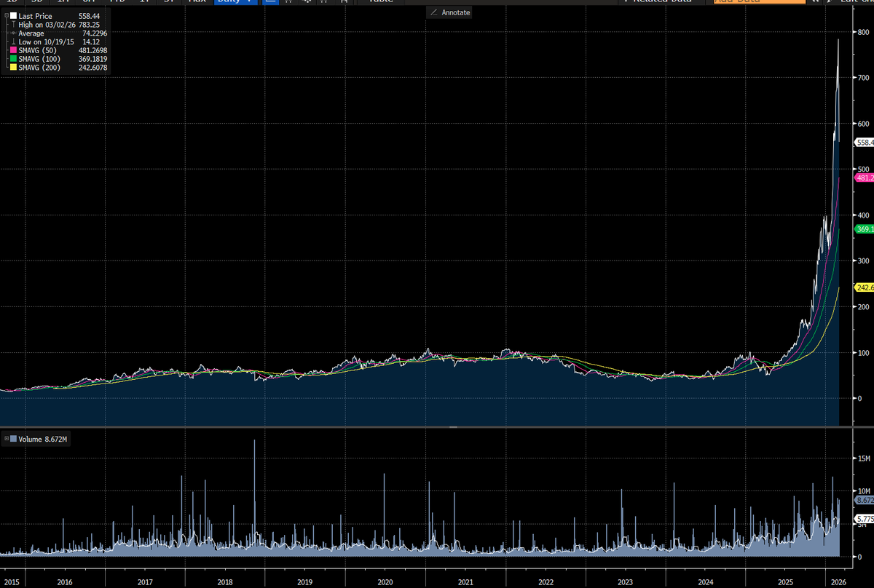
Task: Click the 2019 label on time axis
Action: (305, 581)
